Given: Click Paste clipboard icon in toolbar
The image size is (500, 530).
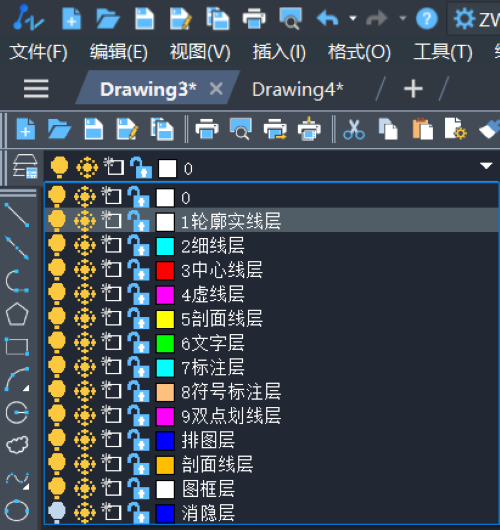Looking at the screenshot, I should click(x=423, y=128).
